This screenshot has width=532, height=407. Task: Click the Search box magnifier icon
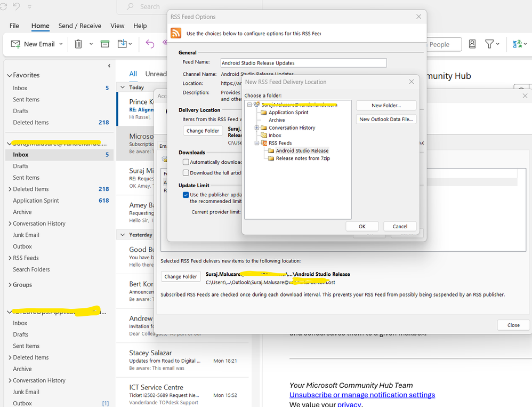[x=130, y=6]
